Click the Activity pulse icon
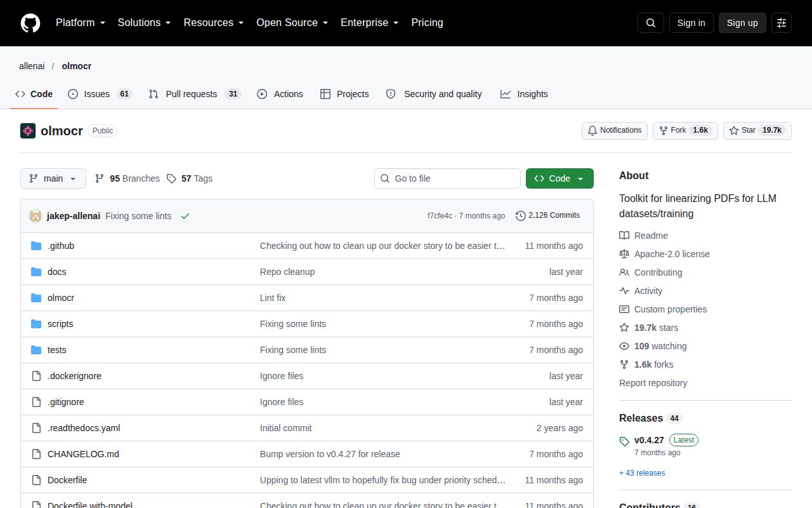The image size is (812, 508). tap(624, 291)
